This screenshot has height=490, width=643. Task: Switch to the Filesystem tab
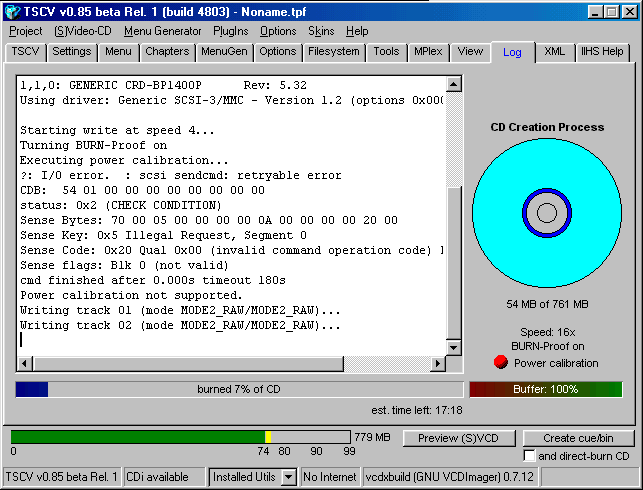click(x=333, y=52)
